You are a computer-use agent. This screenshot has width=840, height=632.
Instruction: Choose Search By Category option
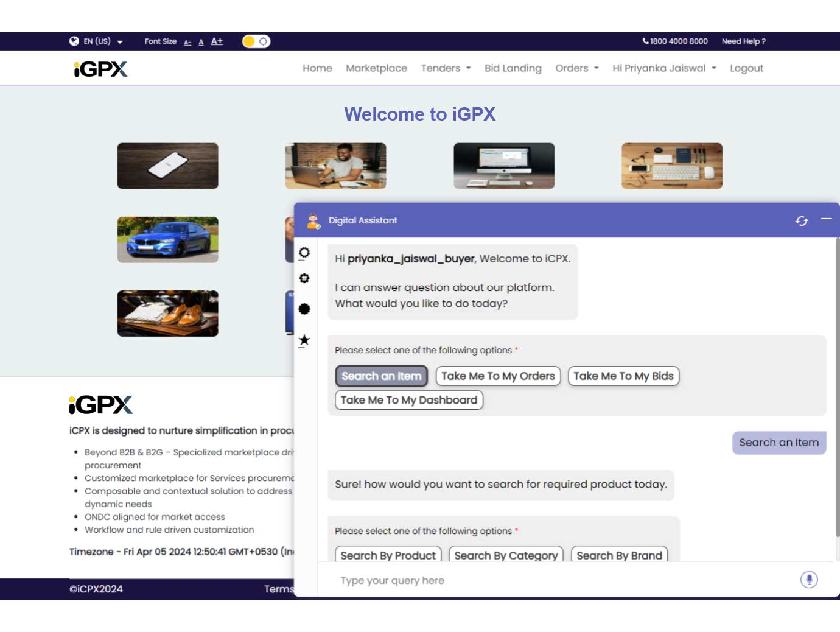click(x=506, y=555)
